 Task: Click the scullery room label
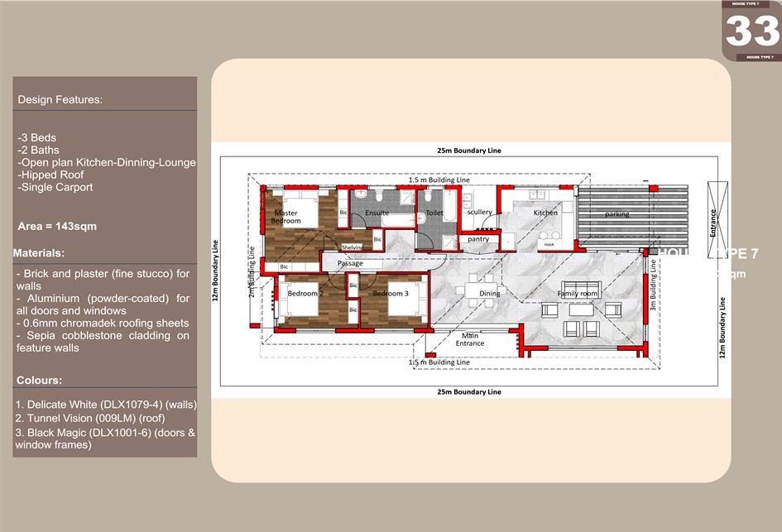pyautogui.click(x=479, y=212)
